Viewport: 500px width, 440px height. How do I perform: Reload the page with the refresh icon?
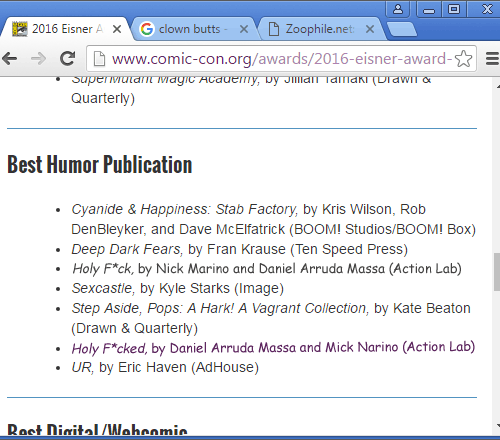68,59
